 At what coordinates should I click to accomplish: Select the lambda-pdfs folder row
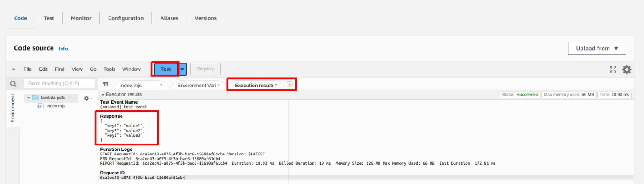point(52,98)
